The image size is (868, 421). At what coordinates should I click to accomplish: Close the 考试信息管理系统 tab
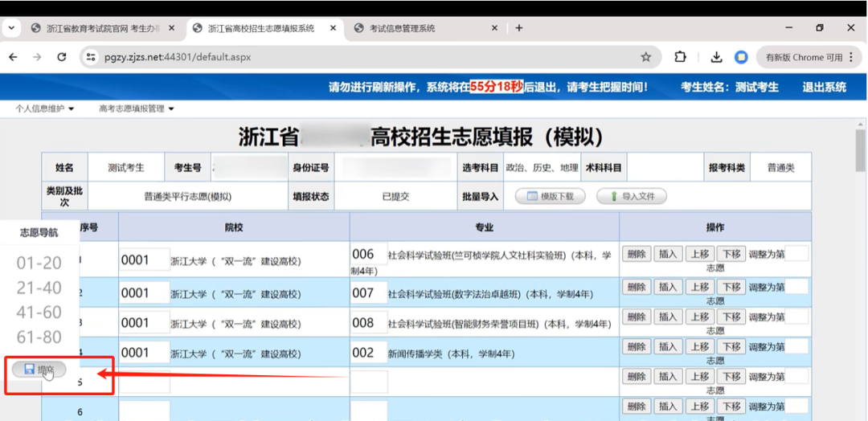[495, 28]
